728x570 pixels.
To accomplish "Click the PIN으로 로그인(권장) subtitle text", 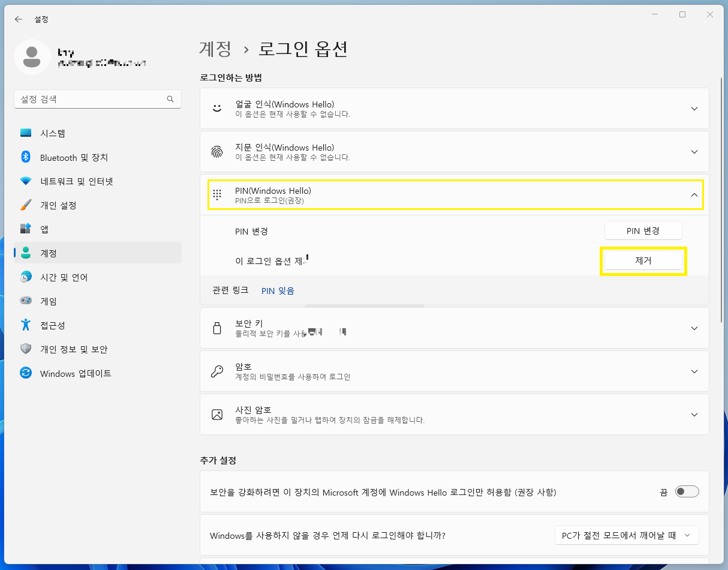I will (x=270, y=200).
